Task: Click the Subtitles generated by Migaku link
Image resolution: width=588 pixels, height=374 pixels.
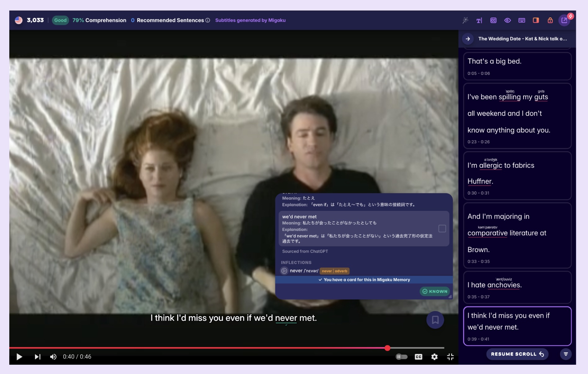Action: coord(250,20)
